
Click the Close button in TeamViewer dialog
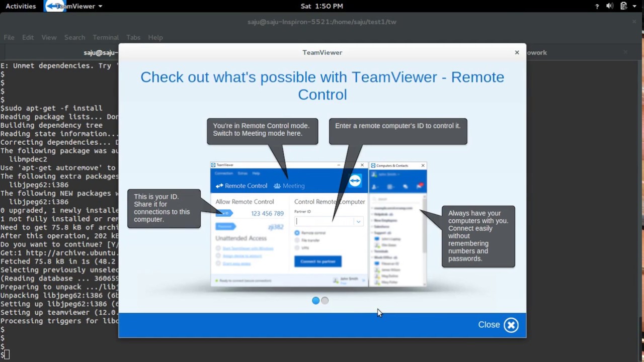click(x=498, y=325)
